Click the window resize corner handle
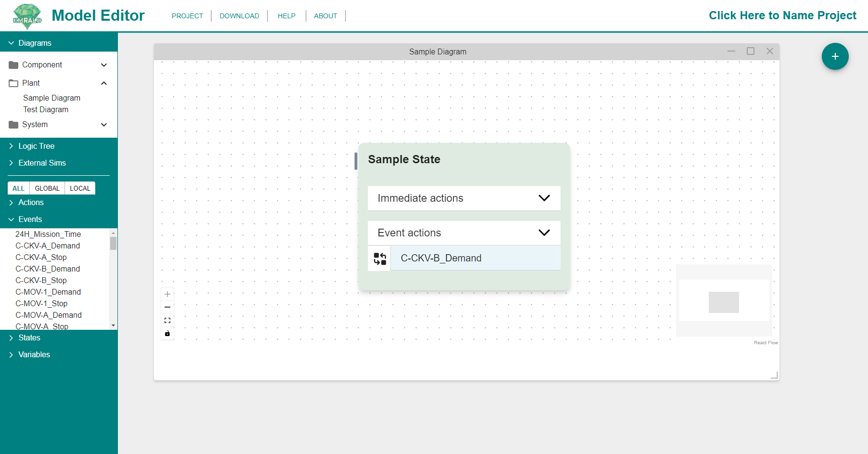Image resolution: width=868 pixels, height=454 pixels. point(775,376)
